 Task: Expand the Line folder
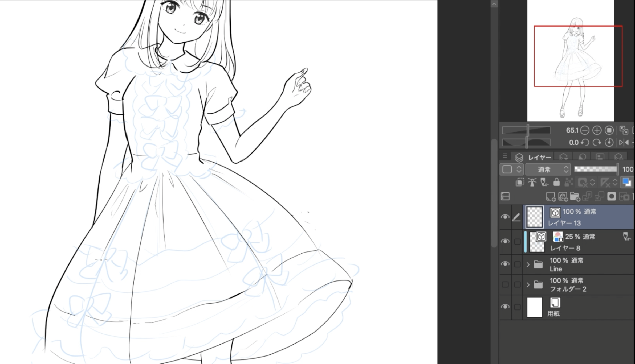tap(528, 264)
